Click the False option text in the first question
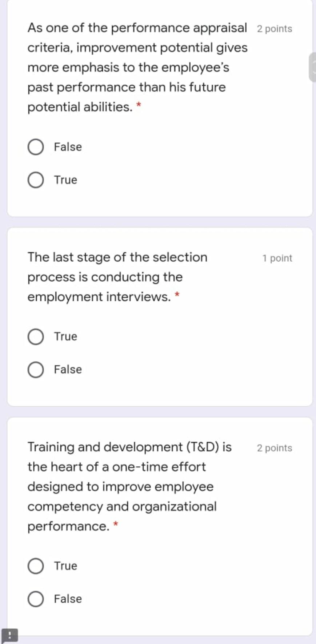The image size is (316, 644). coord(68,147)
